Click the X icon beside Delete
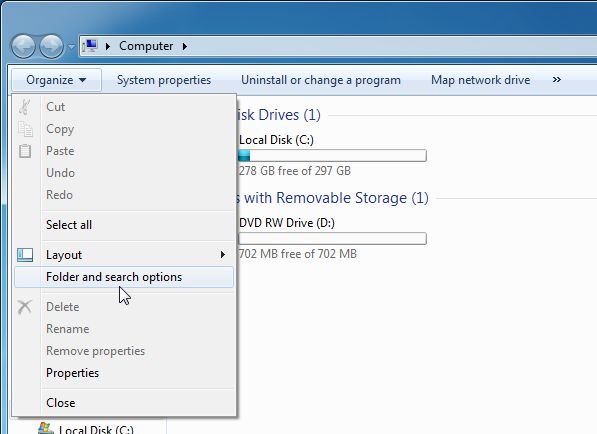 click(25, 307)
